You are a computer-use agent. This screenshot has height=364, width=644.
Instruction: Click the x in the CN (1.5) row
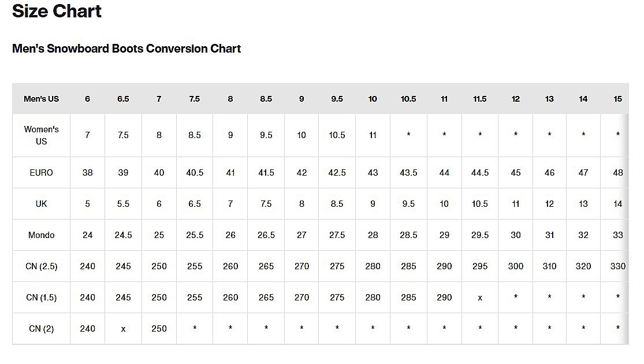point(480,298)
